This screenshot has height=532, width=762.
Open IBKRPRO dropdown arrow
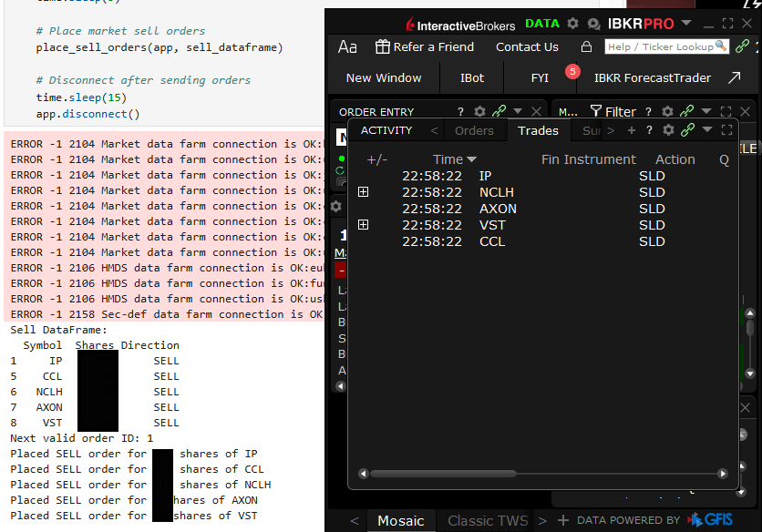685,23
